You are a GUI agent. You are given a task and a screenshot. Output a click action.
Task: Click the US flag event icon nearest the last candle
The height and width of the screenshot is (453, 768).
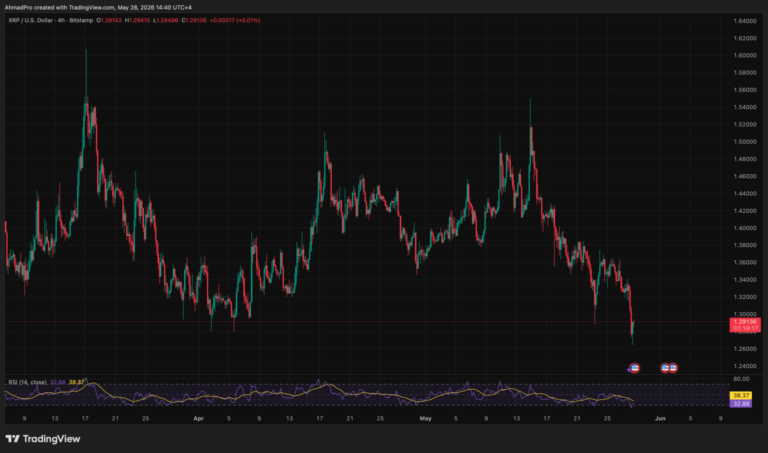point(634,368)
